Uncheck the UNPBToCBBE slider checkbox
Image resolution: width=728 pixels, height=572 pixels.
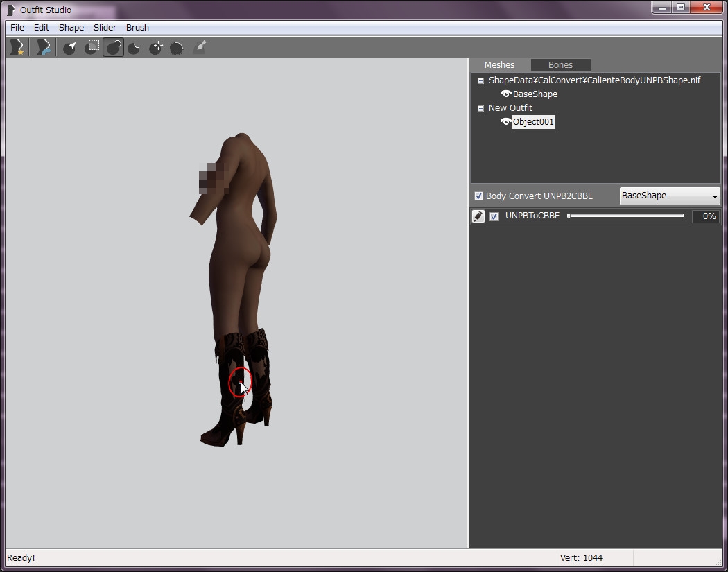pos(494,216)
